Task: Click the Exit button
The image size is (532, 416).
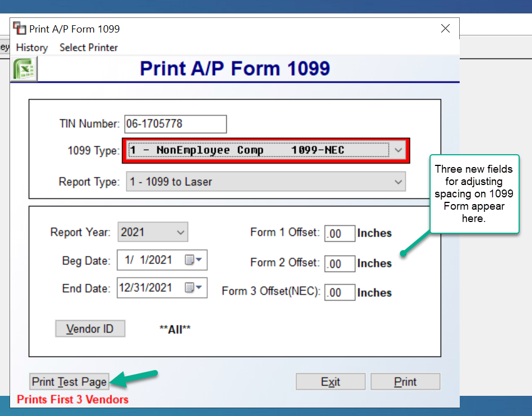Action: point(330,381)
